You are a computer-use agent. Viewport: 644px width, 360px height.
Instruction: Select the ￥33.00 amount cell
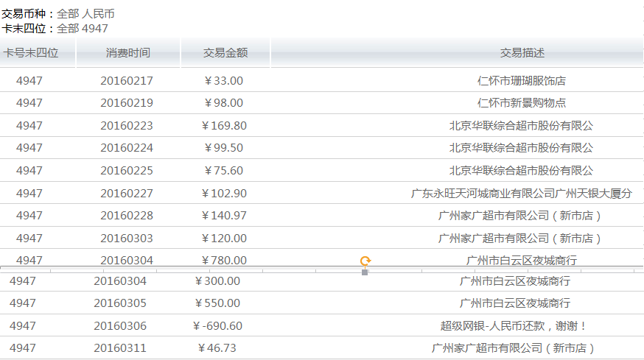click(224, 81)
